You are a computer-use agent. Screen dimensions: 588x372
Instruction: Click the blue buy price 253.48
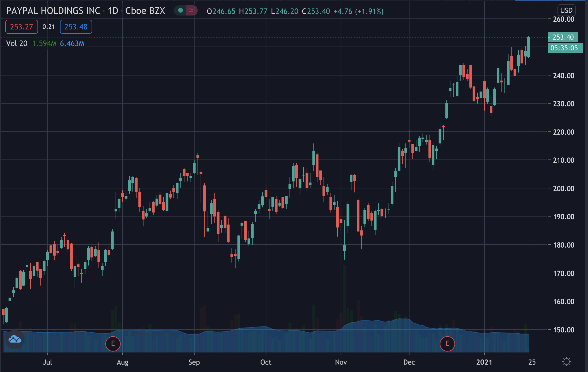(76, 27)
